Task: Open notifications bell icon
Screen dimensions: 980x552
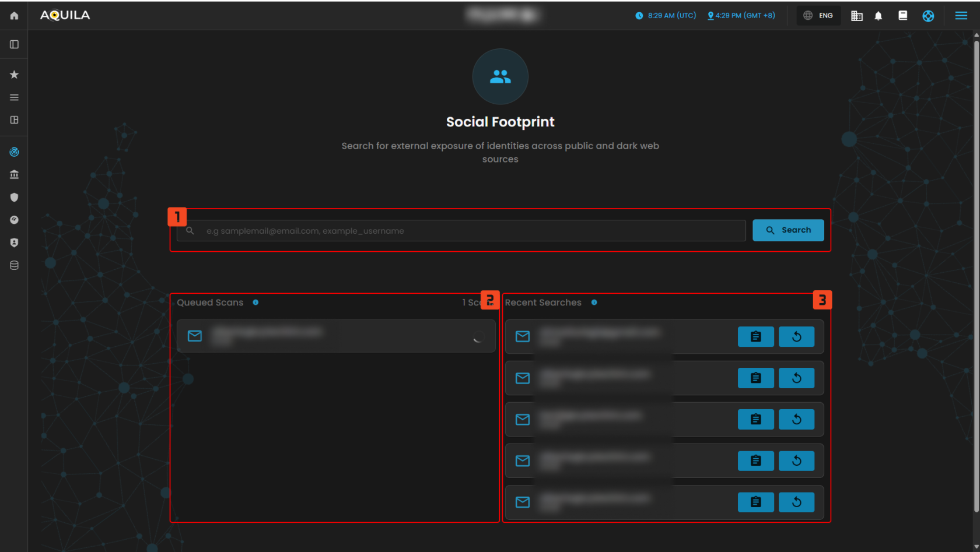Action: click(x=878, y=16)
